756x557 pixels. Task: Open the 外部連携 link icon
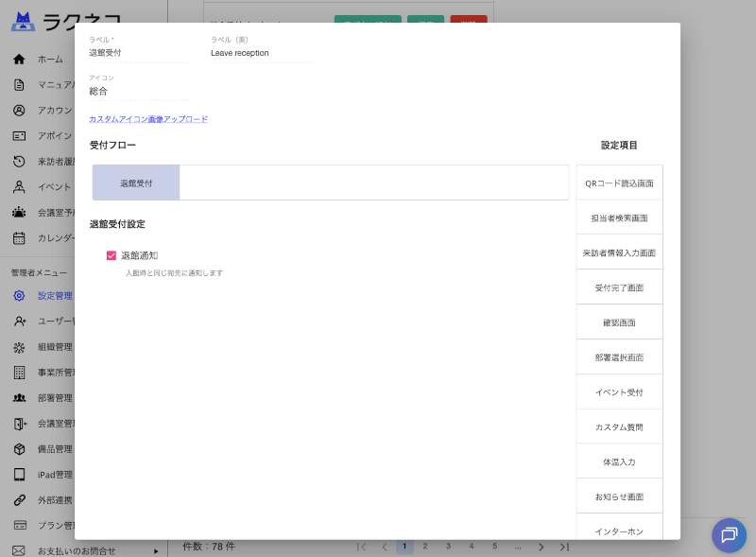[x=17, y=499]
